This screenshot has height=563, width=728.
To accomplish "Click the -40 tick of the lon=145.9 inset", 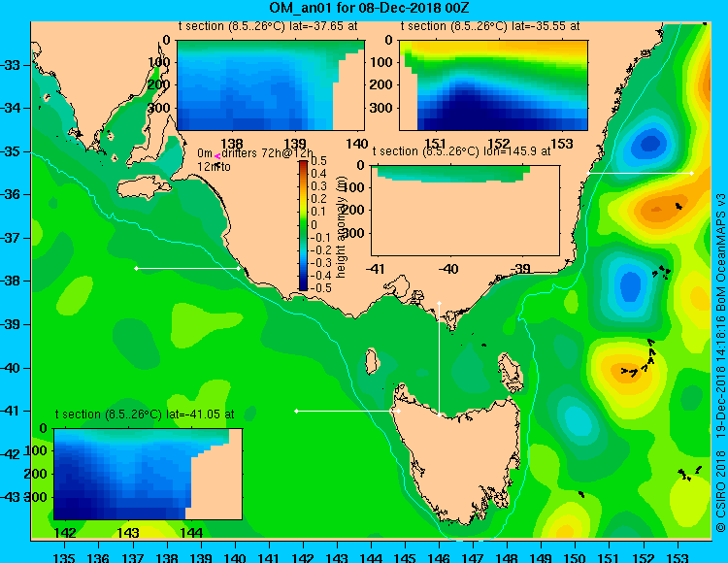I will pos(449,269).
